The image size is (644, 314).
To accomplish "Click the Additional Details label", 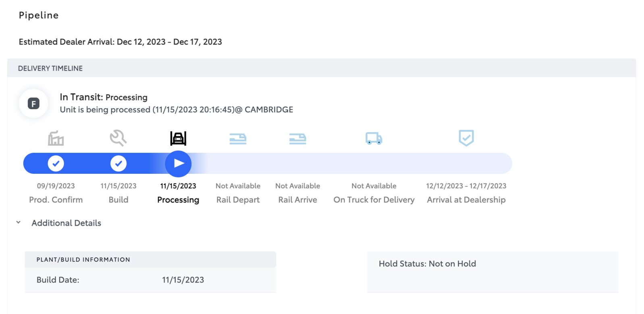I will coord(66,223).
